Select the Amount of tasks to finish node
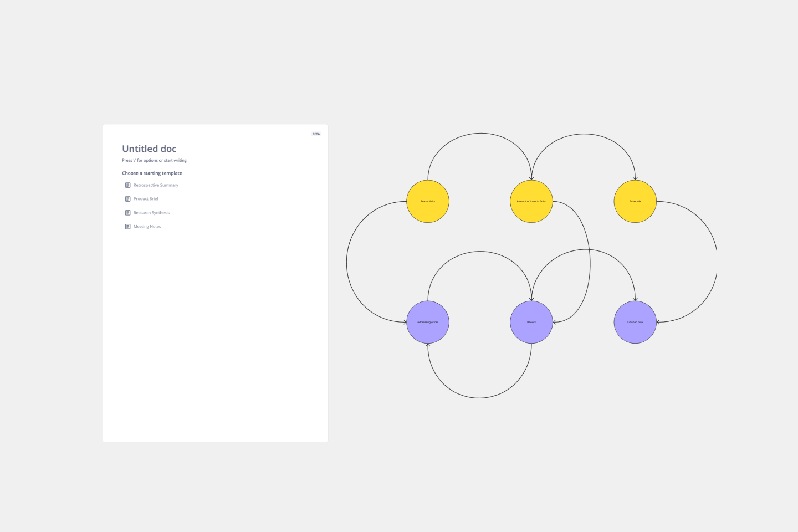The width and height of the screenshot is (798, 532). pos(531,201)
